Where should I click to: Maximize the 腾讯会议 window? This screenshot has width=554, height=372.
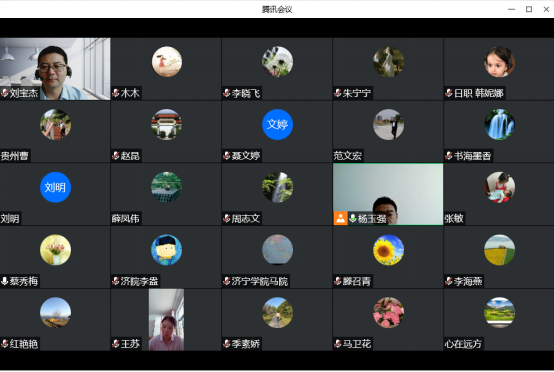(x=529, y=9)
